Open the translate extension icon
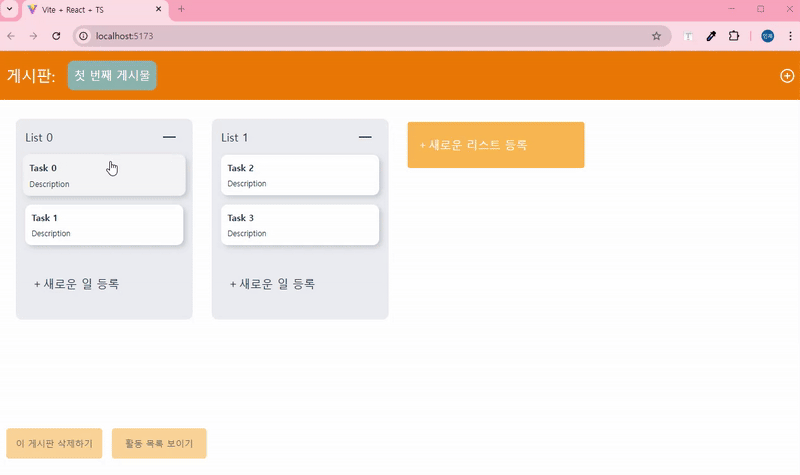This screenshot has height=475, width=800. coord(688,36)
